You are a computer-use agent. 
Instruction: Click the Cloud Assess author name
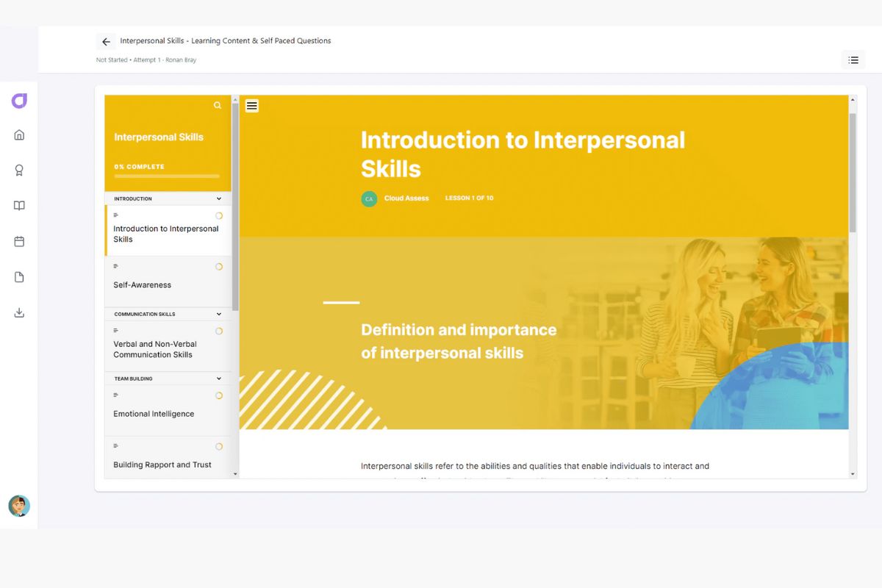(406, 198)
